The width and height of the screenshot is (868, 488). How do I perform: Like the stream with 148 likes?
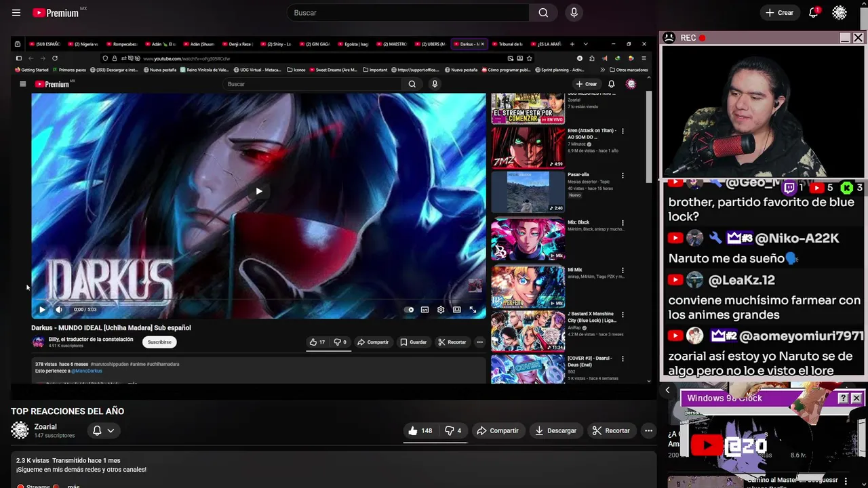click(420, 430)
